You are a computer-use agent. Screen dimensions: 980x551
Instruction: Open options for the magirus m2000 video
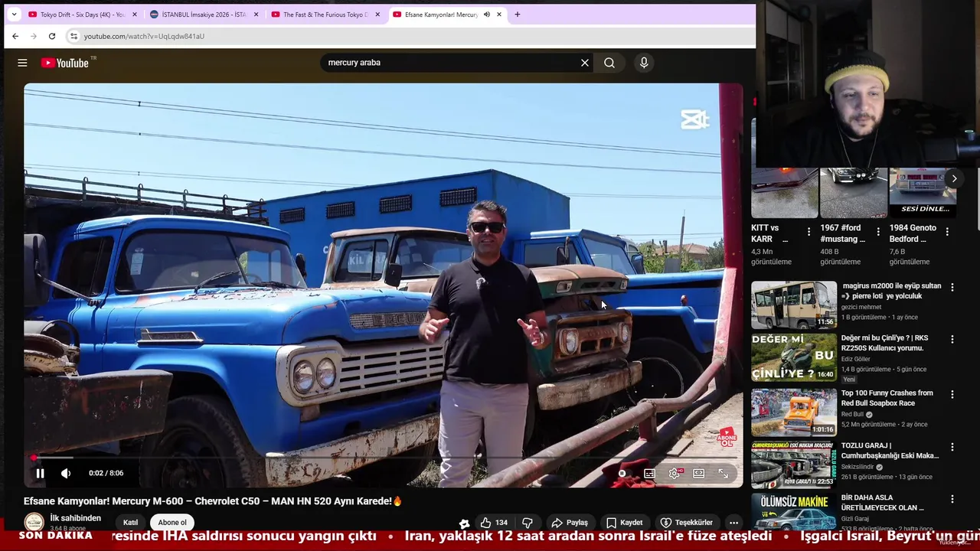click(952, 288)
